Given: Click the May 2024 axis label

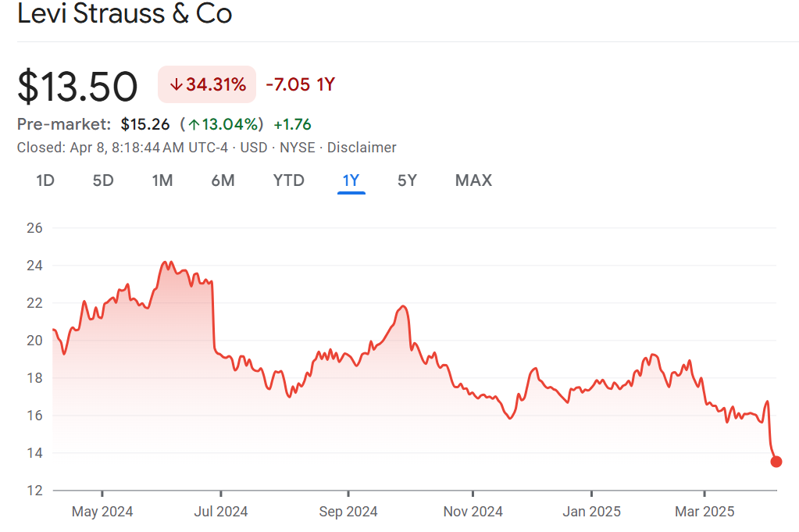Looking at the screenshot, I should tap(102, 512).
